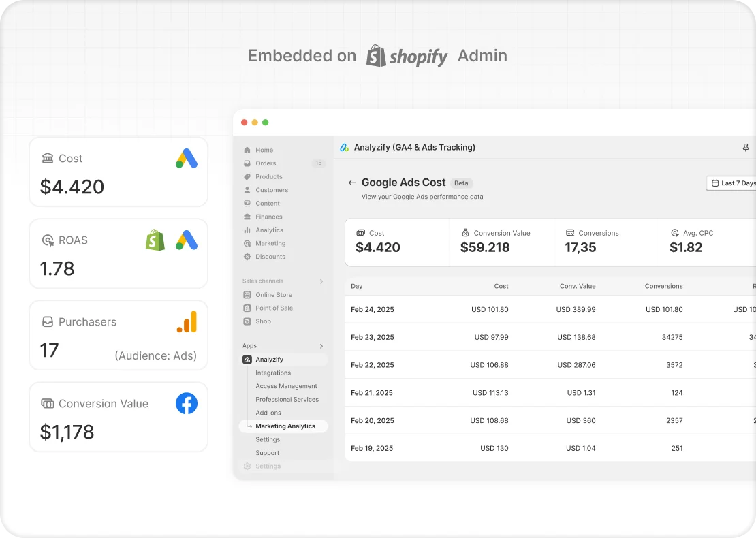Click the Conversions column header
Image resolution: width=756 pixels, height=538 pixels.
[x=663, y=286]
